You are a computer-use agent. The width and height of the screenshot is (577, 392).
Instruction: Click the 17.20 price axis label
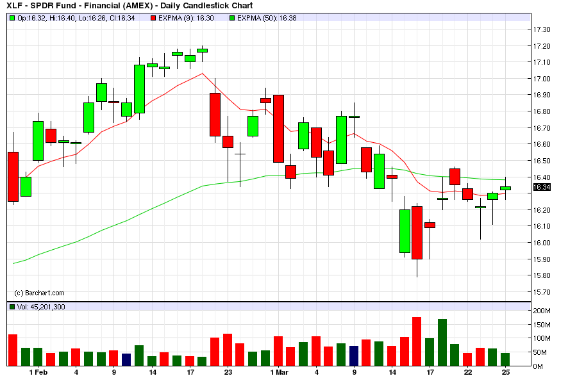(x=542, y=46)
